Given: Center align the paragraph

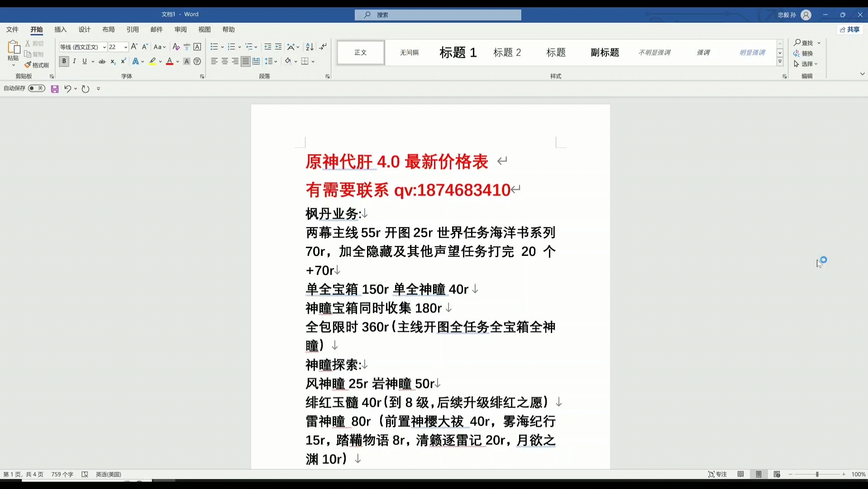Looking at the screenshot, I should (x=225, y=61).
